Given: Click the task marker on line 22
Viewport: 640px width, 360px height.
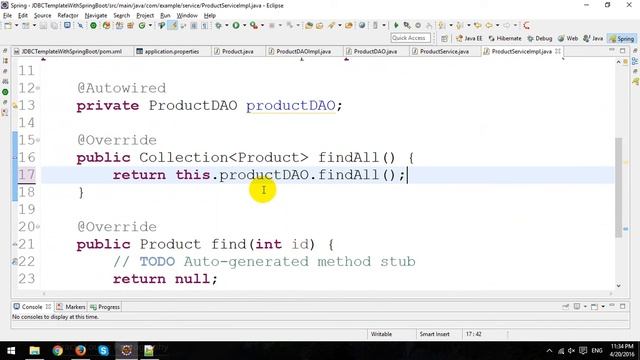Looking at the screenshot, I should click(x=15, y=262).
